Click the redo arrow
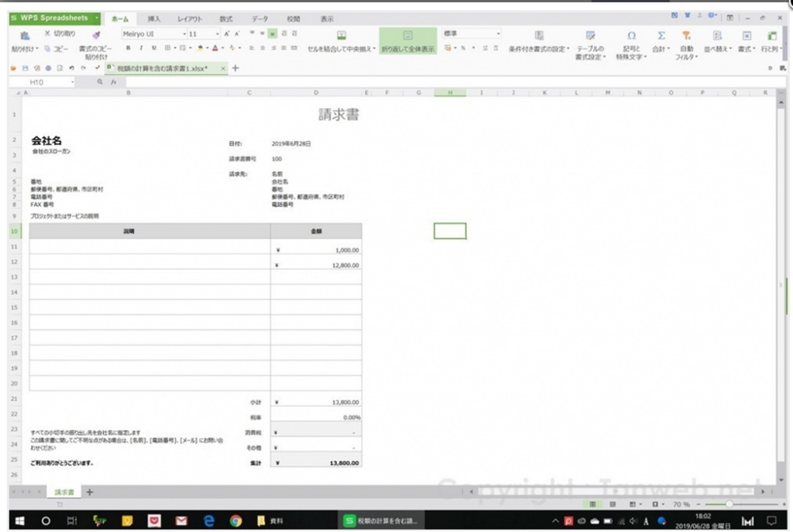The width and height of the screenshot is (793, 532). [x=83, y=68]
